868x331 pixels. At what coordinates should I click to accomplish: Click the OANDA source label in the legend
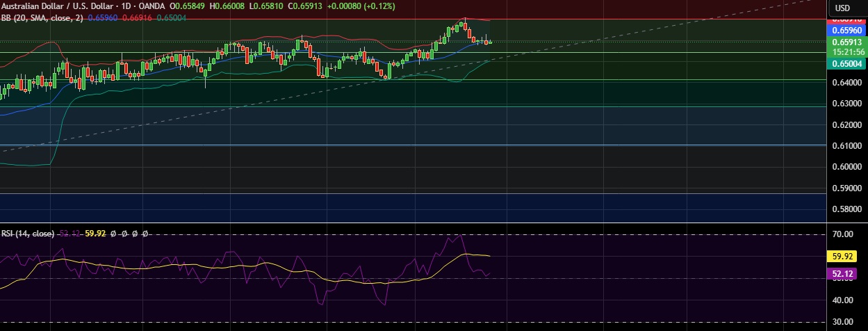click(151, 7)
